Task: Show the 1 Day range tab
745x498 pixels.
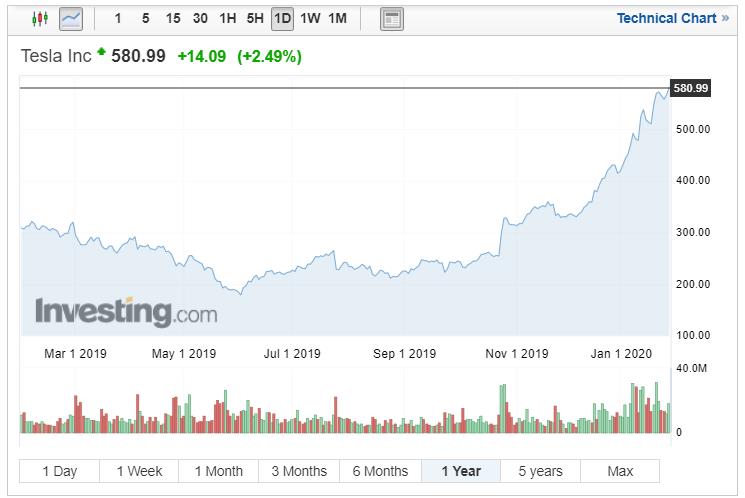Action: coord(59,471)
